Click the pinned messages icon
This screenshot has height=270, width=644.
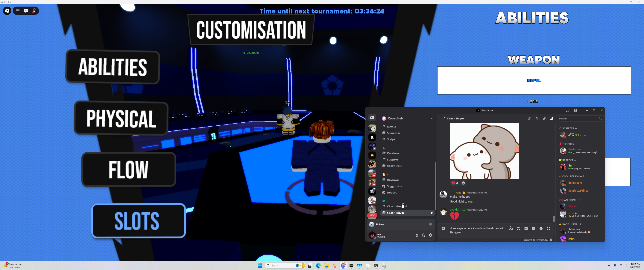point(544,118)
